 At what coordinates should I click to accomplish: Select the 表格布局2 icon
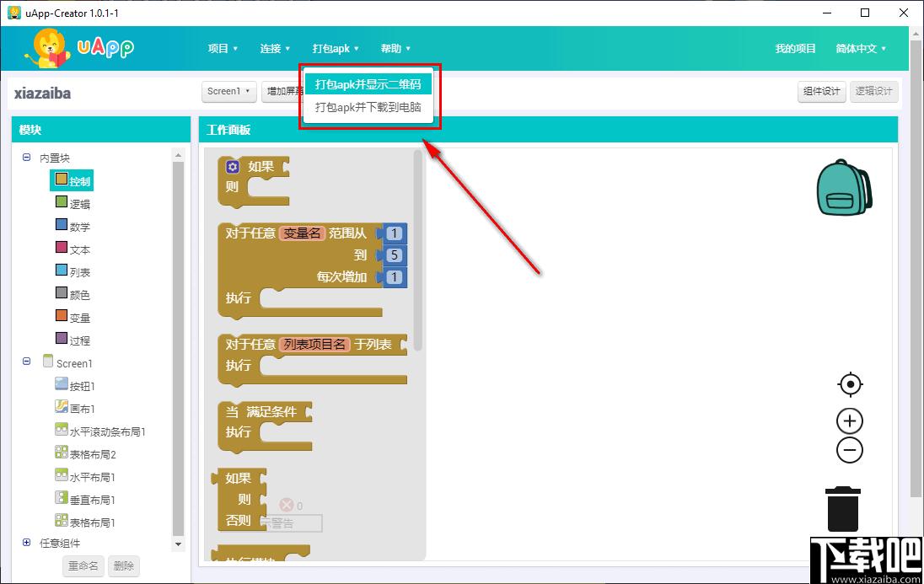pyautogui.click(x=62, y=452)
